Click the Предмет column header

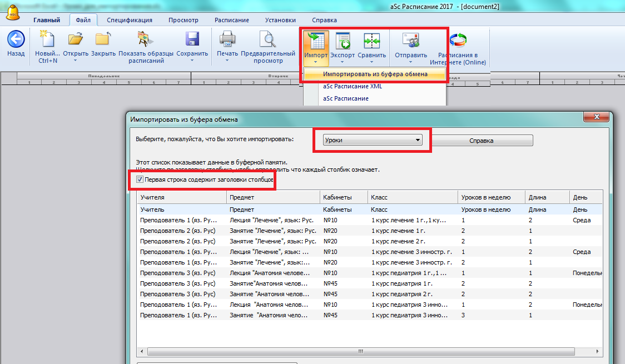click(x=273, y=197)
